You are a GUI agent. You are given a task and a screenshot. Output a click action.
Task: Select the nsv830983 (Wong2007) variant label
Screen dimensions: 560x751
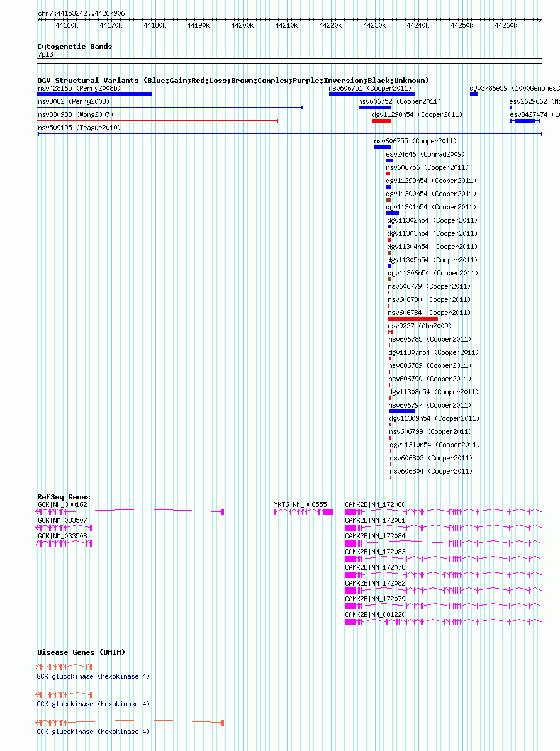[76, 115]
